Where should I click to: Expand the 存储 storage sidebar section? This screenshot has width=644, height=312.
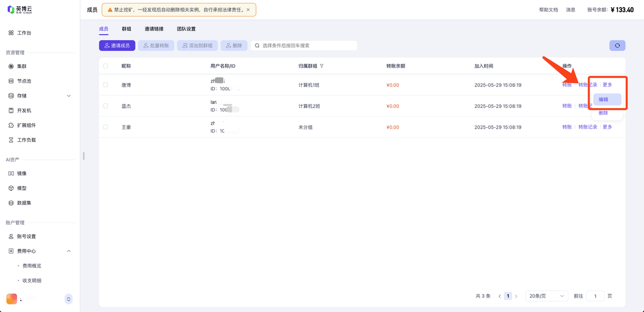(x=69, y=96)
